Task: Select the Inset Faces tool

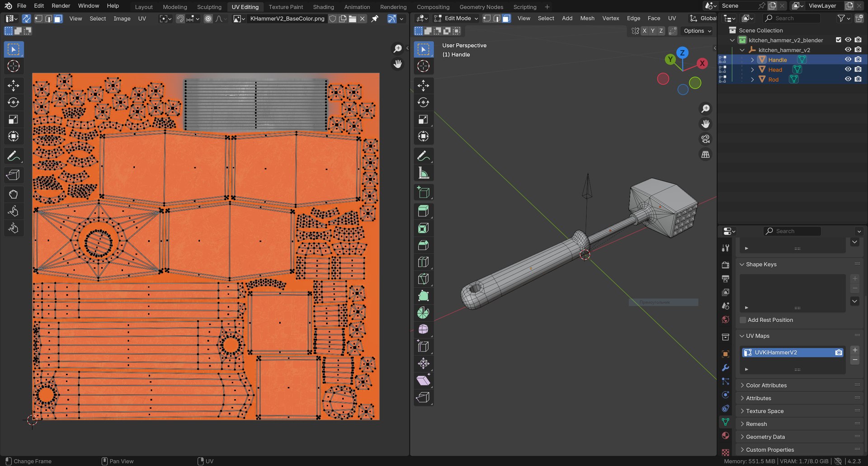Action: point(424,228)
